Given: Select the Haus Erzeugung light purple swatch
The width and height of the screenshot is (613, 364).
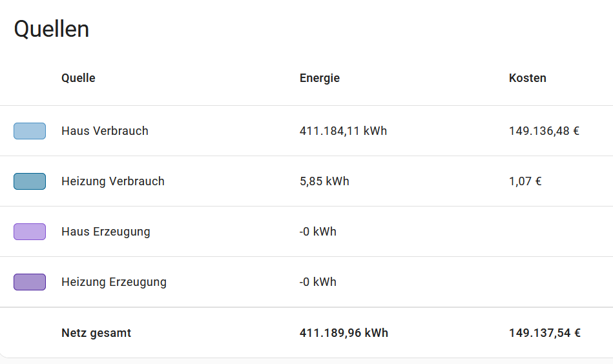Looking at the screenshot, I should tap(30, 232).
